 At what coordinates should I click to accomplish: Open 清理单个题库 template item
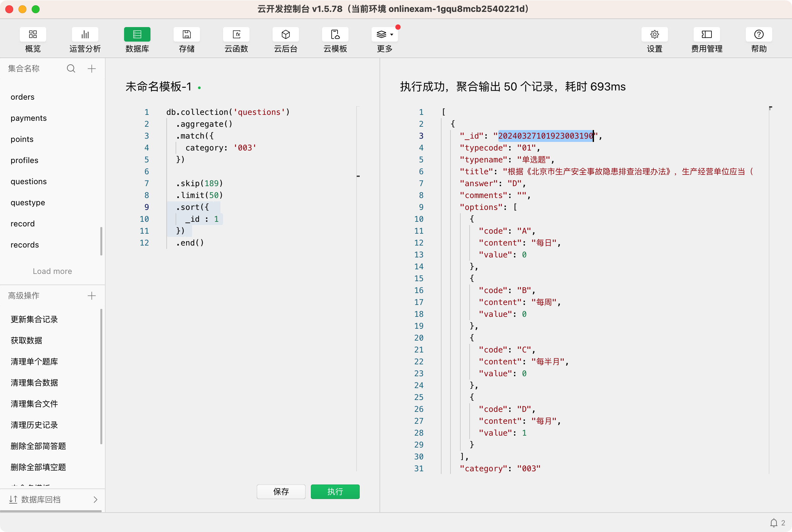[x=34, y=362]
